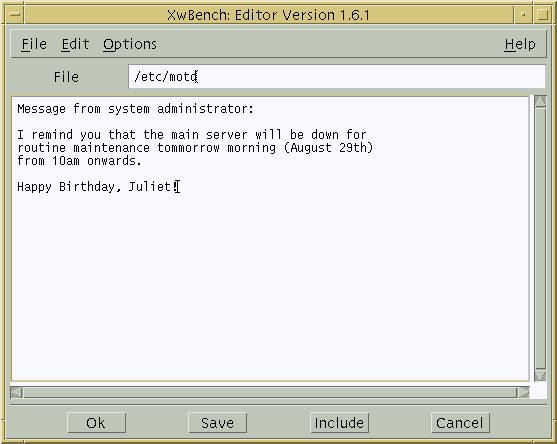Open the Edit menu
The width and height of the screenshot is (557, 444).
75,44
